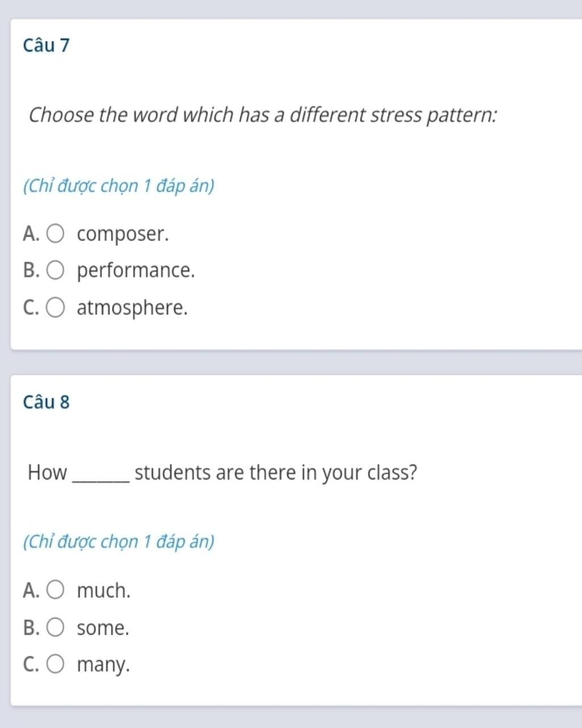
Task: Click the "some." answer label
Action: click(103, 628)
